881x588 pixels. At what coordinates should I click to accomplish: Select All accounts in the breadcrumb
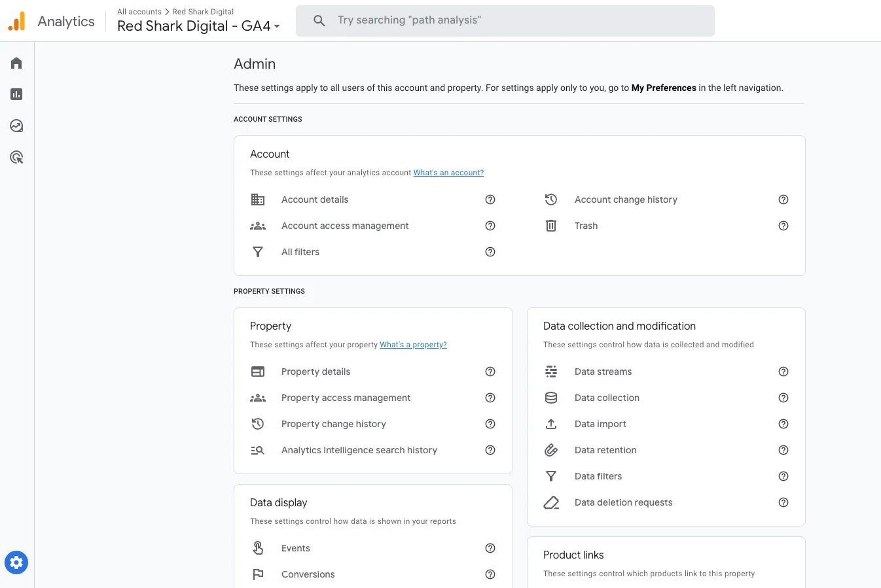(x=139, y=11)
